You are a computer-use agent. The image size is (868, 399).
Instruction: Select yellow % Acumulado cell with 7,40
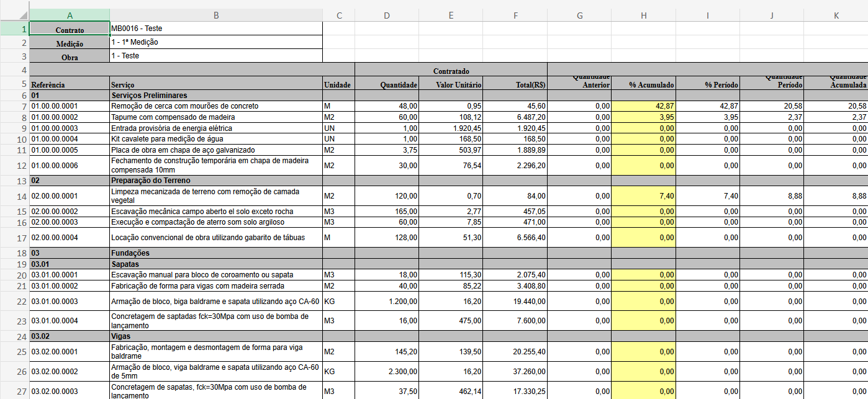click(x=643, y=196)
